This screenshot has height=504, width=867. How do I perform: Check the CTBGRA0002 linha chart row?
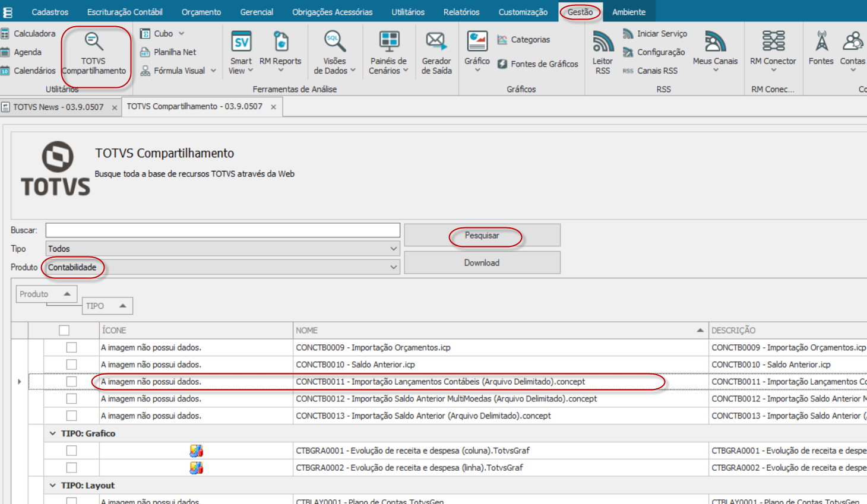pos(71,468)
